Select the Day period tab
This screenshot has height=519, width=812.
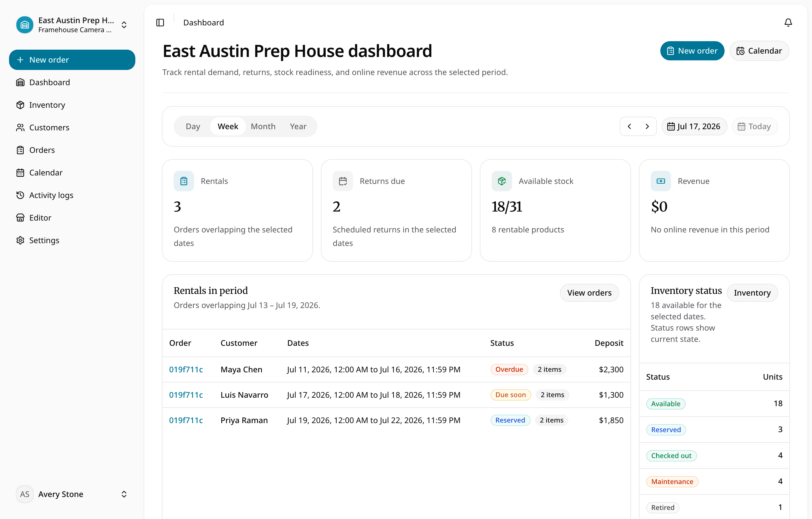point(193,127)
